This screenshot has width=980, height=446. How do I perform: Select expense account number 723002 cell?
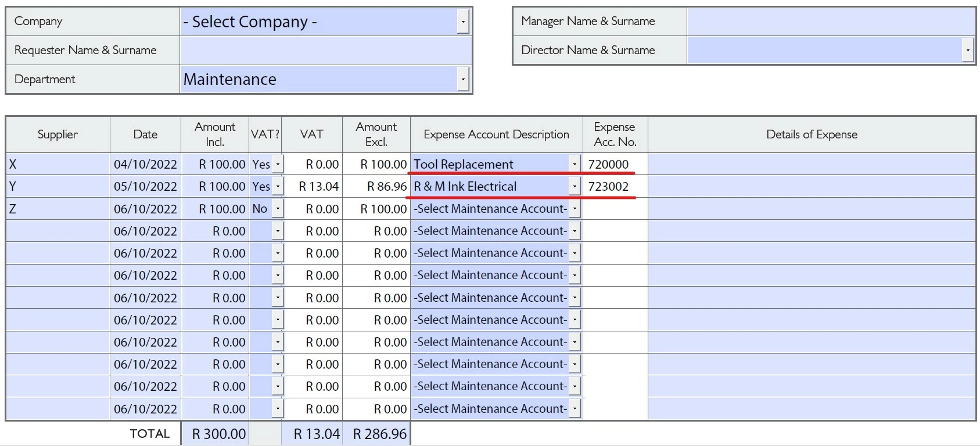[615, 187]
